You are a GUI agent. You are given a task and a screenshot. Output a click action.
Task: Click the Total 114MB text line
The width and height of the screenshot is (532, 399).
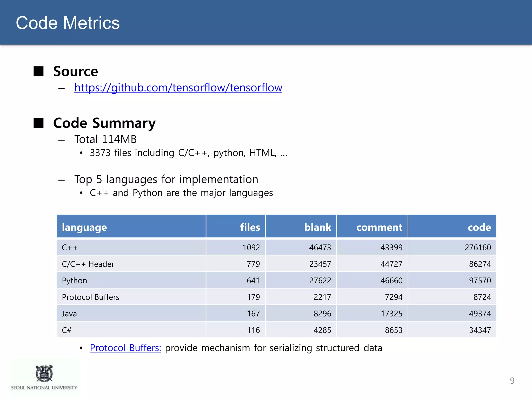105,139
